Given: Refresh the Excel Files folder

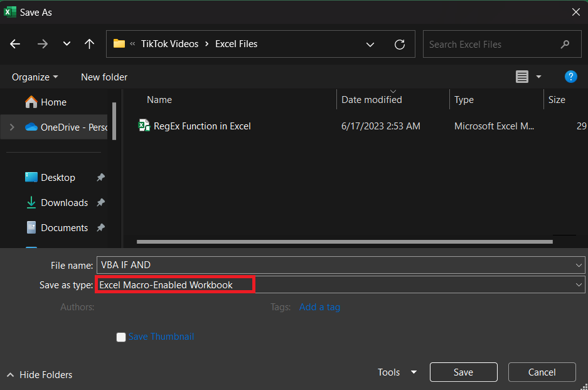Looking at the screenshot, I should [x=400, y=45].
